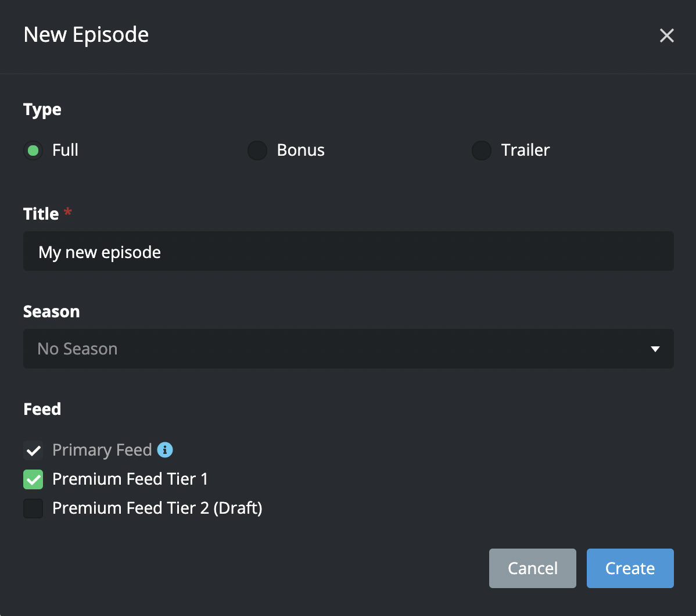Click the "Primary Feed" label text
The image size is (696, 616).
pos(102,450)
